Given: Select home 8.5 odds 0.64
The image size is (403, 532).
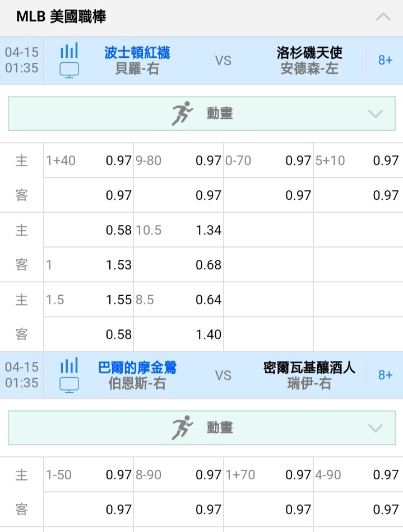Looking at the screenshot, I should (179, 300).
